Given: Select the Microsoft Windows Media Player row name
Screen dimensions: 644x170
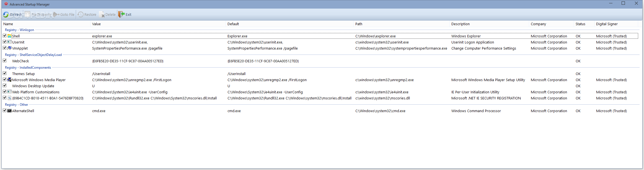Looking at the screenshot, I should 39,80.
